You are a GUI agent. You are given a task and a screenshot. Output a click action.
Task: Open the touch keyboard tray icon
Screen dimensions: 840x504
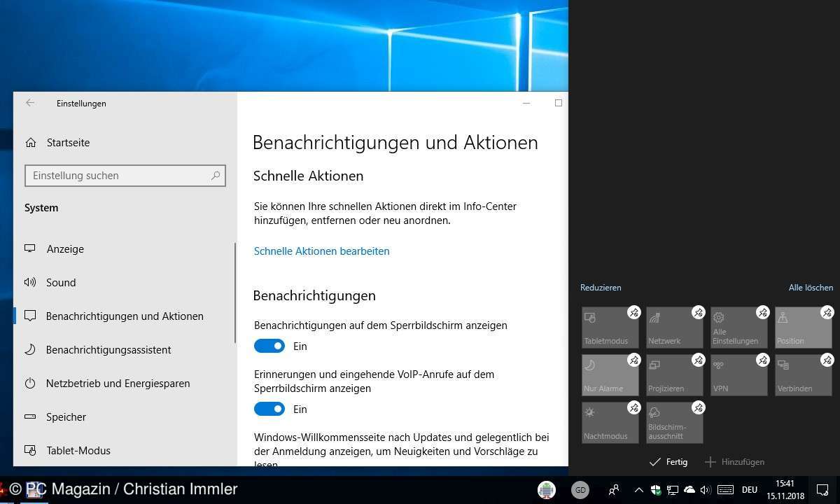pyautogui.click(x=725, y=490)
